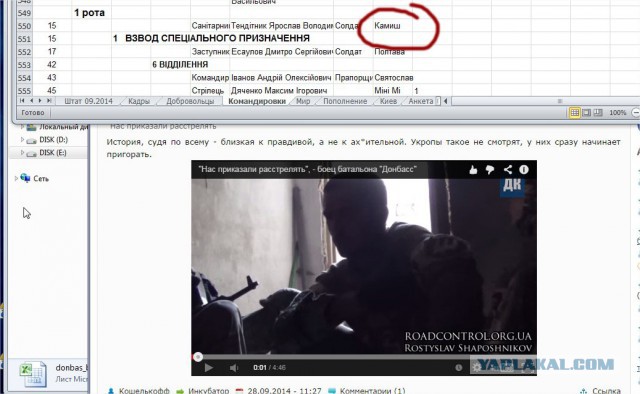
Task: Click the 100% zoom level in Excel
Action: 618,113
